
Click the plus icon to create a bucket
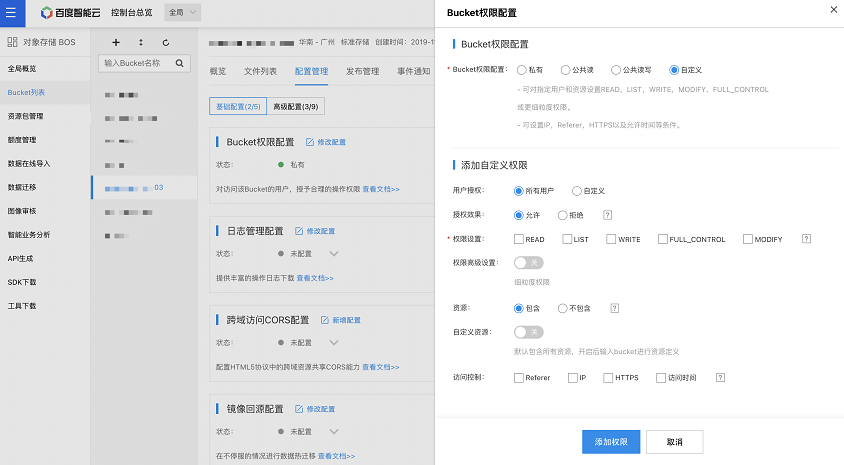[116, 43]
